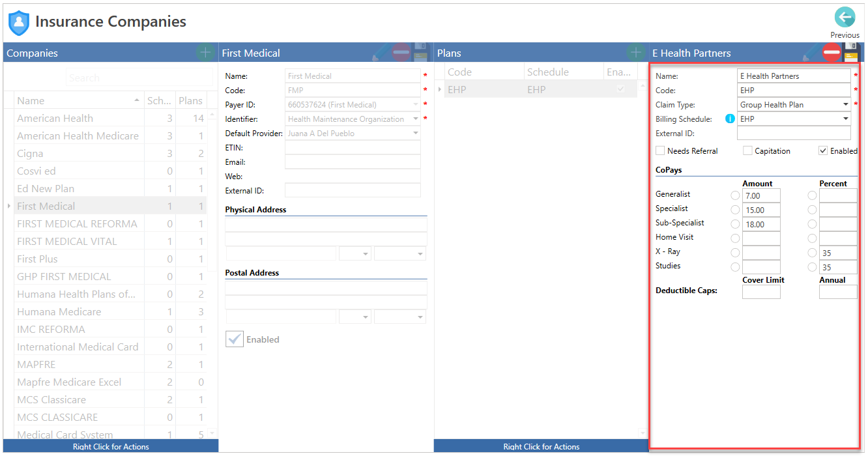Screen dimensions: 868x456
Task: Click the Companies list scroll-up arrow
Action: (x=212, y=115)
